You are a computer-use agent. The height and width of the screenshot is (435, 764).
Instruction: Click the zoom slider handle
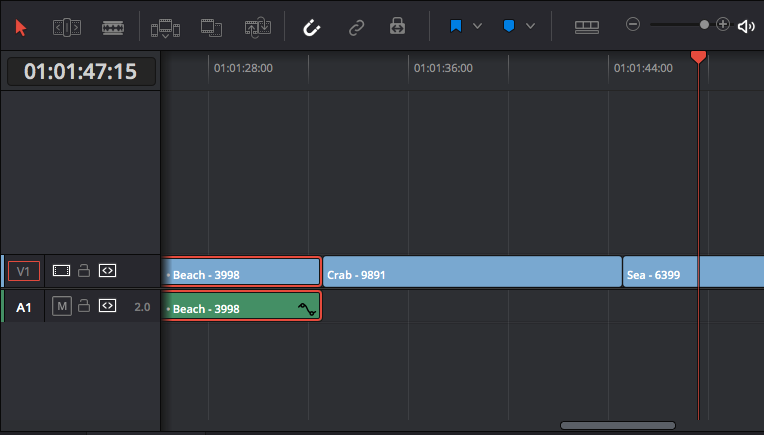pos(704,24)
